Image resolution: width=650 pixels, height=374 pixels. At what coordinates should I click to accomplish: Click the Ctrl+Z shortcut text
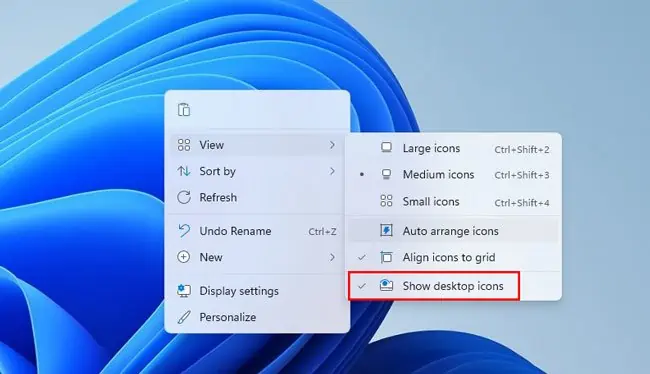322,231
